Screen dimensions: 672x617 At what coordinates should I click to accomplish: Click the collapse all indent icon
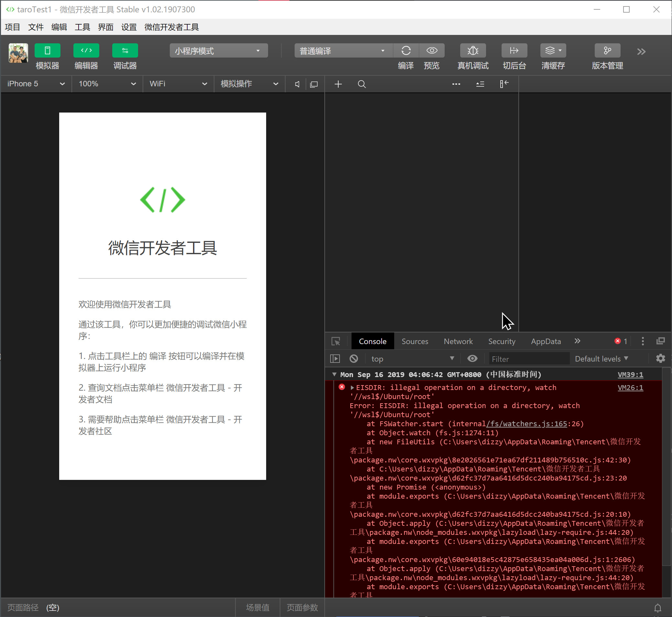pyautogui.click(x=480, y=84)
